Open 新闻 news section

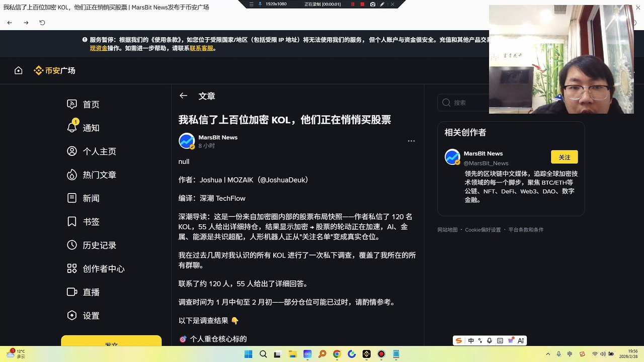(x=84, y=198)
